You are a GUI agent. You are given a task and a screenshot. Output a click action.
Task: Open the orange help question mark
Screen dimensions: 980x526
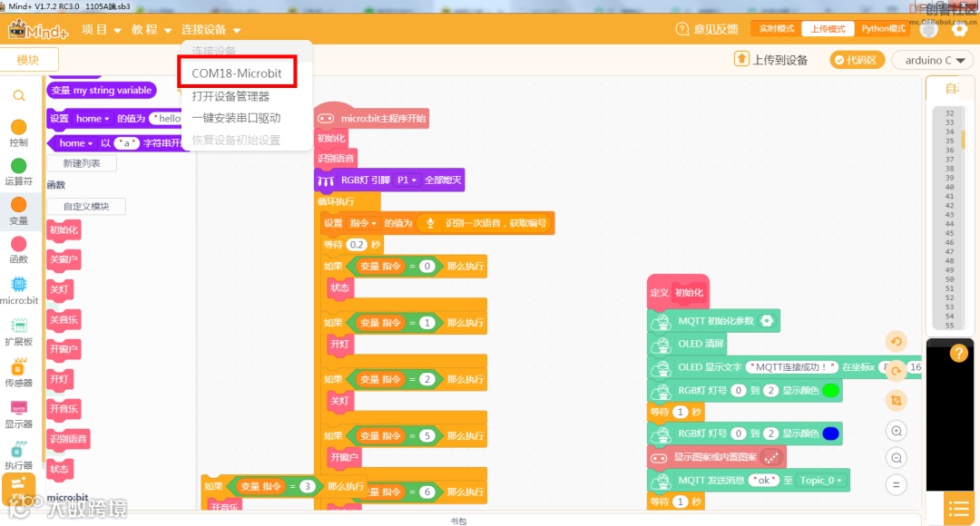pyautogui.click(x=958, y=354)
